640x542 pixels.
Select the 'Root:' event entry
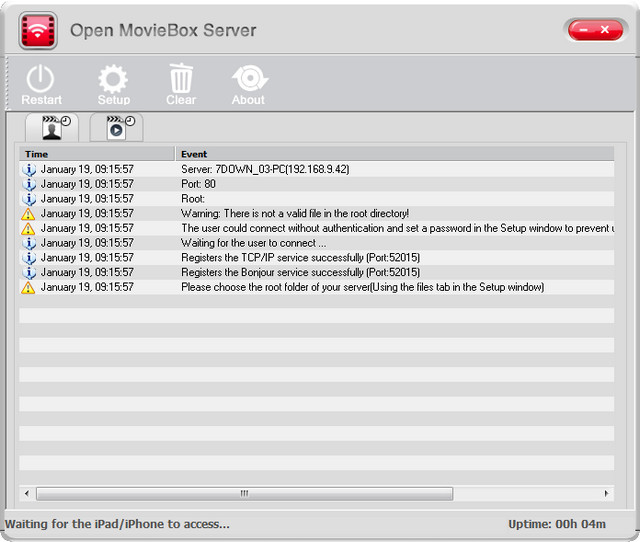(193, 198)
